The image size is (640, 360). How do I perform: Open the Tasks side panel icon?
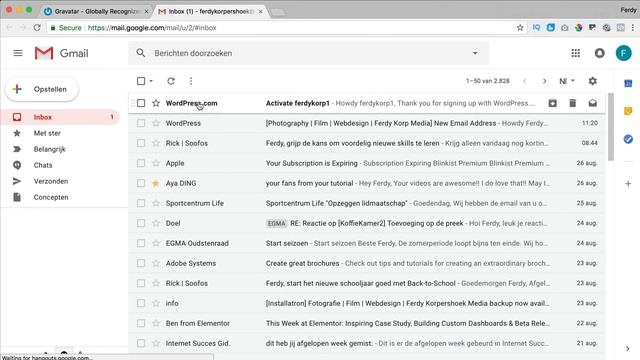tap(628, 139)
